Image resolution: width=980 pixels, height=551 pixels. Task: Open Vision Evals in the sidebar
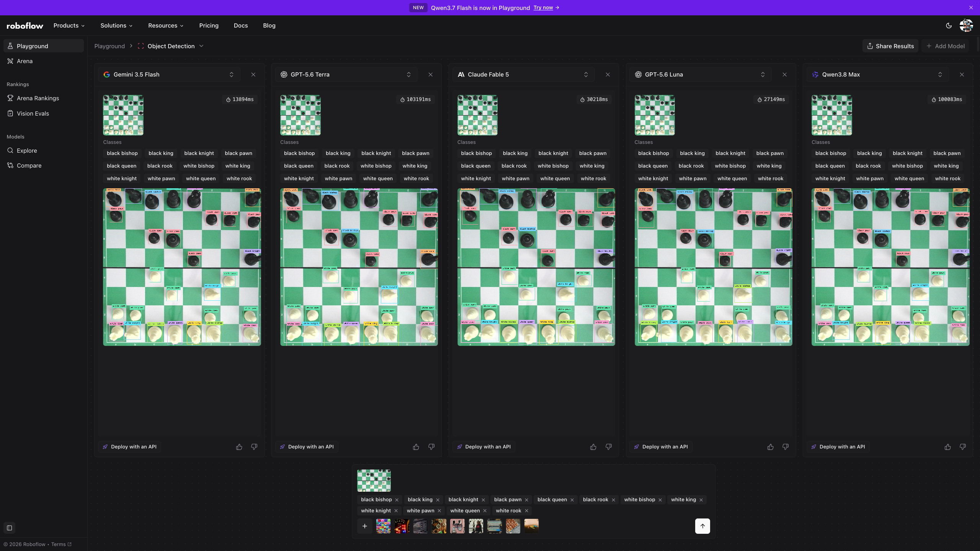pyautogui.click(x=44, y=114)
